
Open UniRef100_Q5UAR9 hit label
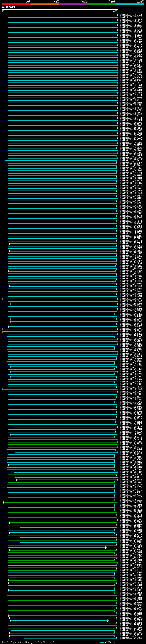[131, 289]
